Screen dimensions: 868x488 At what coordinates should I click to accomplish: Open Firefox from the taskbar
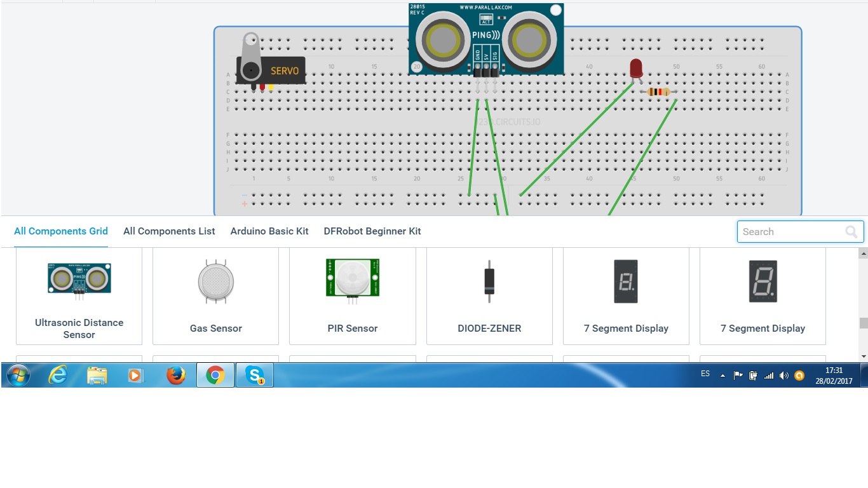[175, 376]
